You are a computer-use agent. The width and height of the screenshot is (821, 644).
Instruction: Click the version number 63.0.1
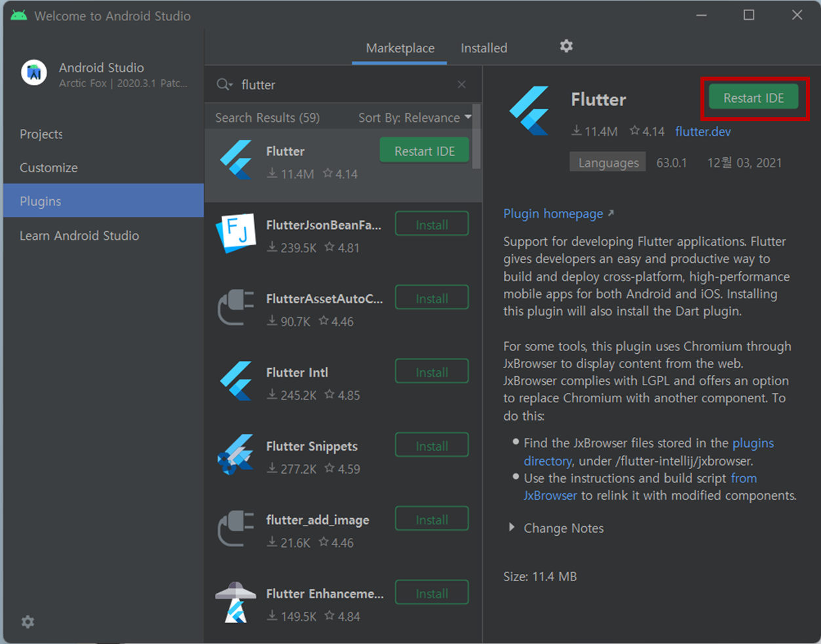click(672, 162)
